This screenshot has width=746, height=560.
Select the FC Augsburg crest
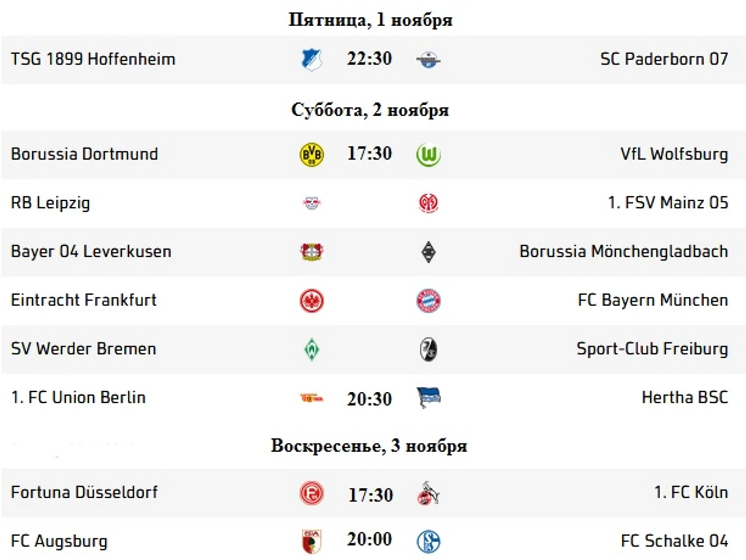(312, 542)
